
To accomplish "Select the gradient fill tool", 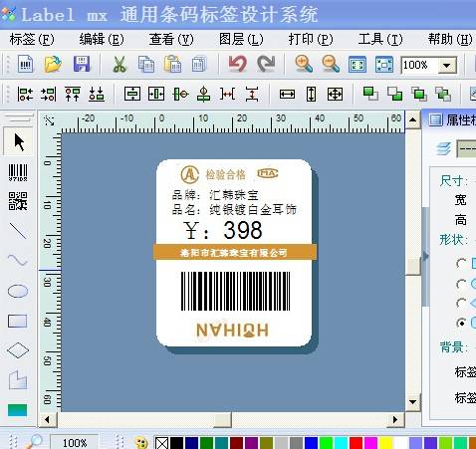I will [18, 410].
